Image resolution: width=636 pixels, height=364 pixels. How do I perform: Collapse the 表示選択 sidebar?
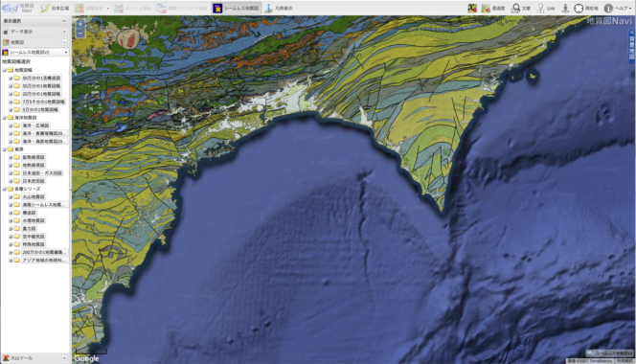(64, 21)
